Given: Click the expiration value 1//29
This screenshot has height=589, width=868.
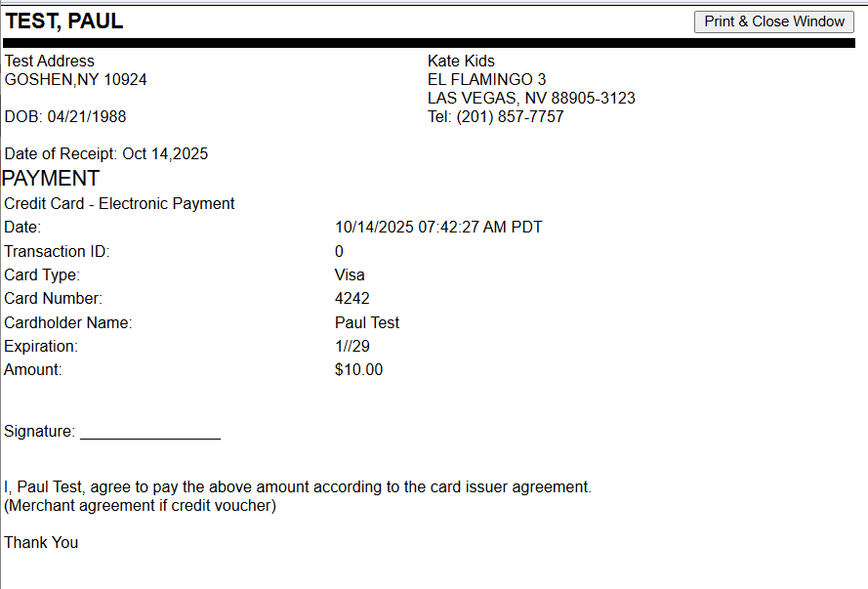Looking at the screenshot, I should [351, 346].
